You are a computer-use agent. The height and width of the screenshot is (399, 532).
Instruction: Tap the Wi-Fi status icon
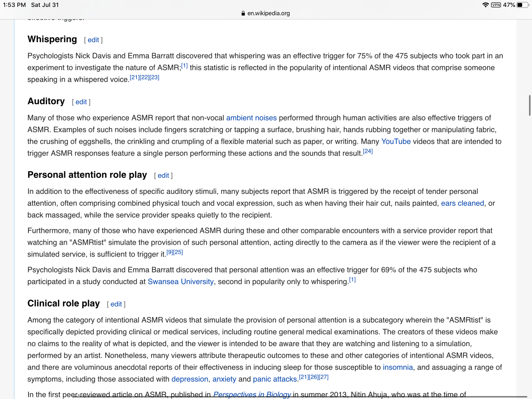485,5
